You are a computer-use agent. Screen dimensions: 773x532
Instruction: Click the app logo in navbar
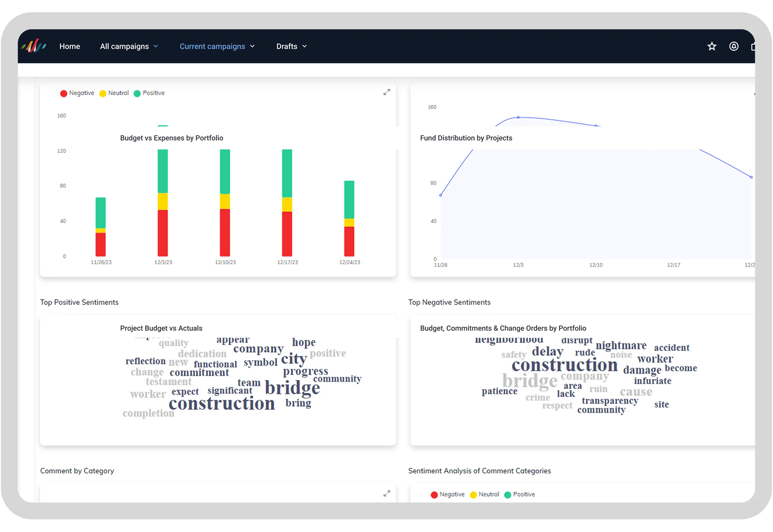pos(34,46)
